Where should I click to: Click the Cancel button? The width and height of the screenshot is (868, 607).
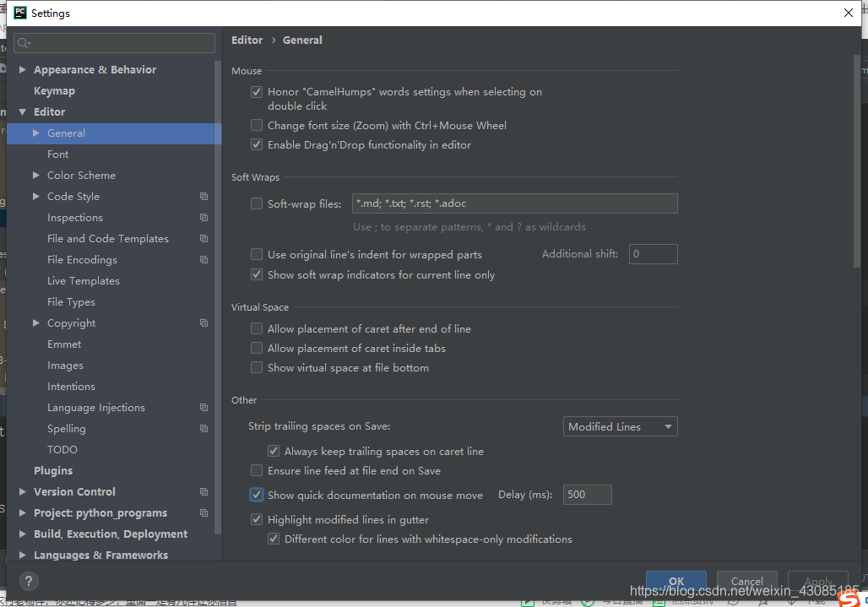[x=746, y=581]
